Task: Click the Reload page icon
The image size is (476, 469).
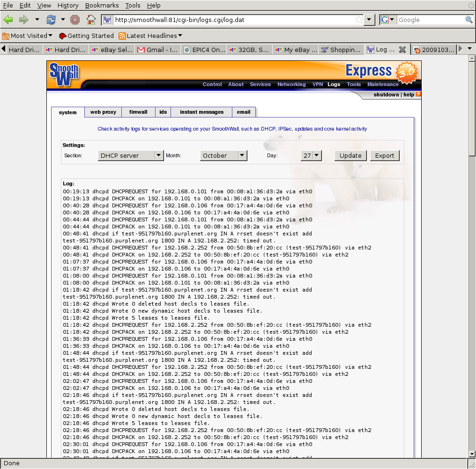Action: point(51,20)
